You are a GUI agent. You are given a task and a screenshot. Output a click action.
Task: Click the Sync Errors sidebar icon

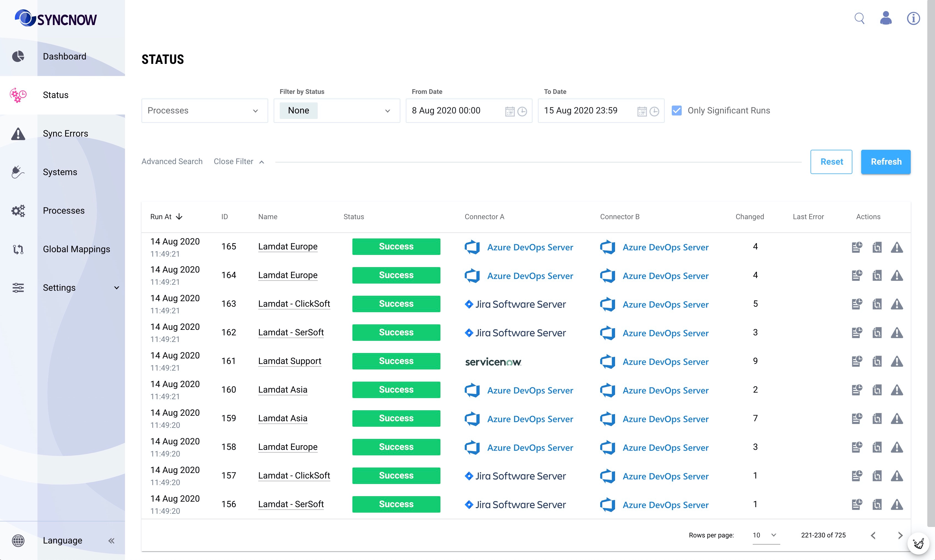[x=18, y=133]
